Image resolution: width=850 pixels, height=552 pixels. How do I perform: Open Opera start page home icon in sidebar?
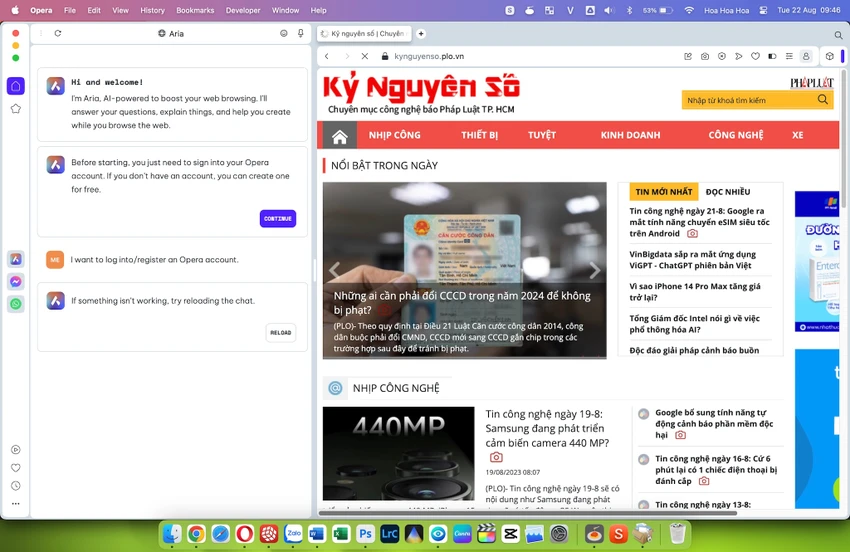point(16,86)
